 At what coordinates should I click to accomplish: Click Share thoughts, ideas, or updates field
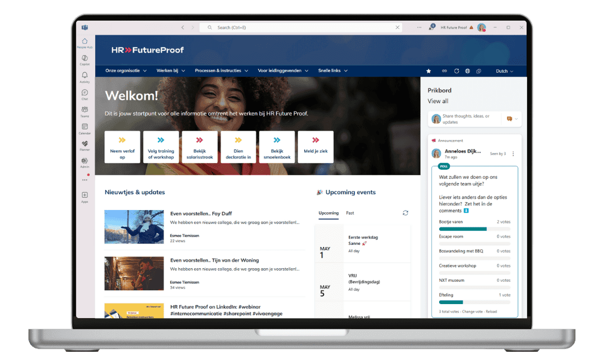[x=471, y=119]
